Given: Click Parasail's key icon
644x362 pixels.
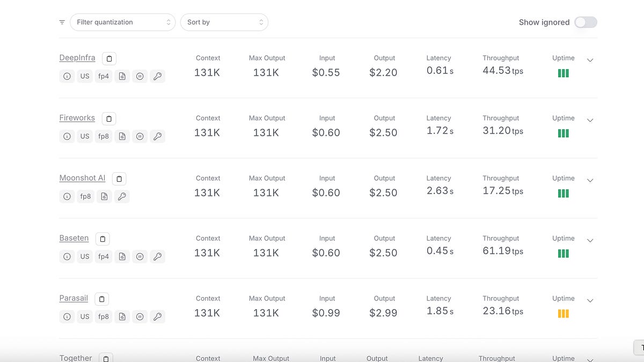Looking at the screenshot, I should click(157, 316).
